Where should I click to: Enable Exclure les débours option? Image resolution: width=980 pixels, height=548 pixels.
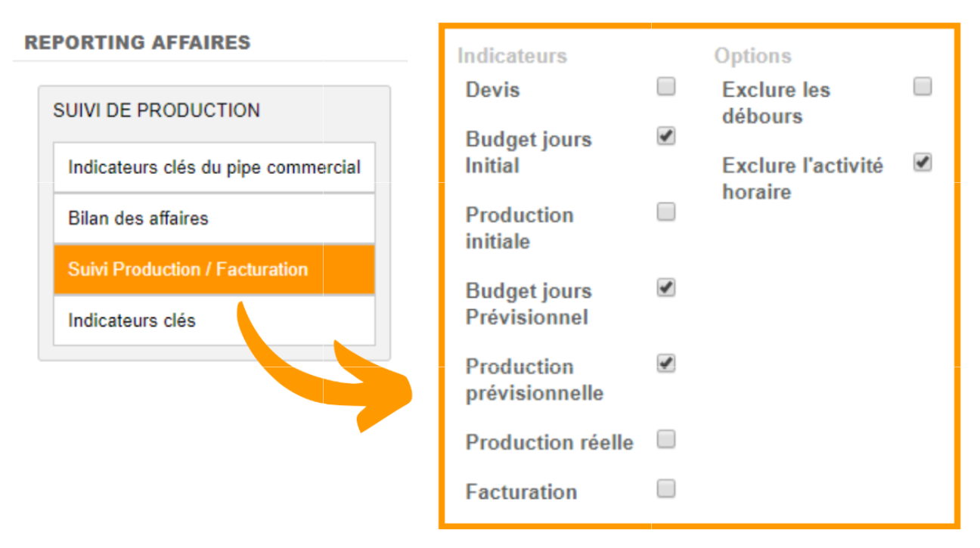922,87
